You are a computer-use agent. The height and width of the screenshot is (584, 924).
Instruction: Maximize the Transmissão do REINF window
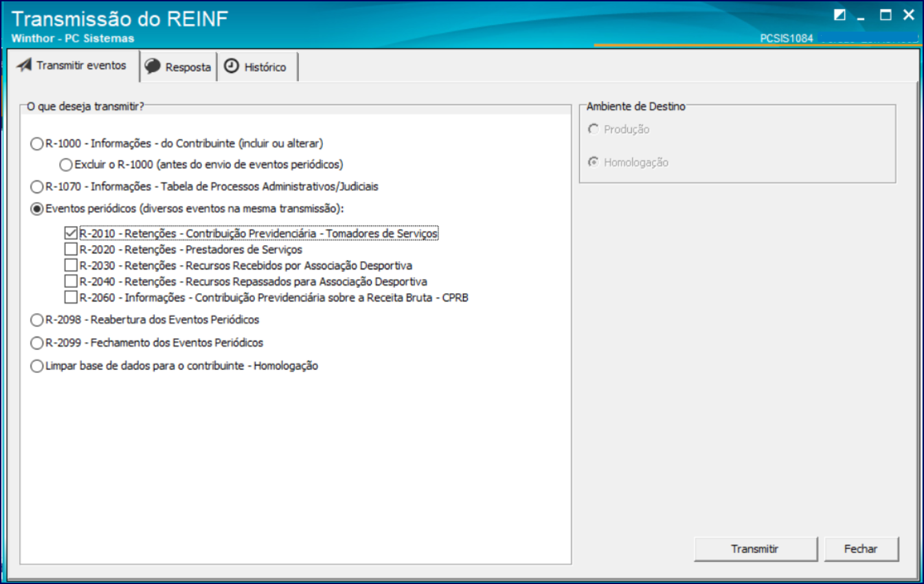pyautogui.click(x=886, y=14)
